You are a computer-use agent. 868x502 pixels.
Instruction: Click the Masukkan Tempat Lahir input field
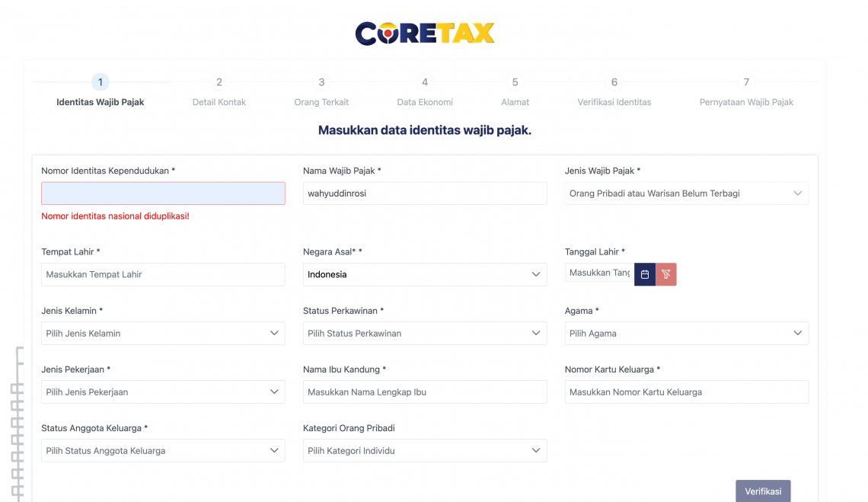pyautogui.click(x=163, y=273)
